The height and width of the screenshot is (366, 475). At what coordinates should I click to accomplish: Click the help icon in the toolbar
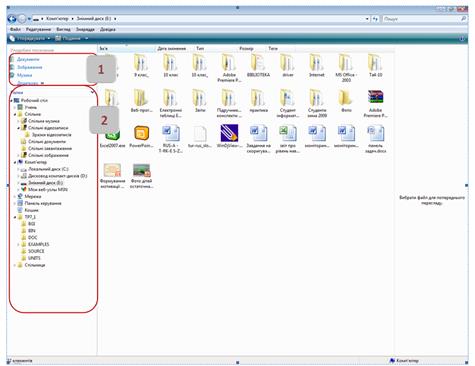click(x=462, y=39)
